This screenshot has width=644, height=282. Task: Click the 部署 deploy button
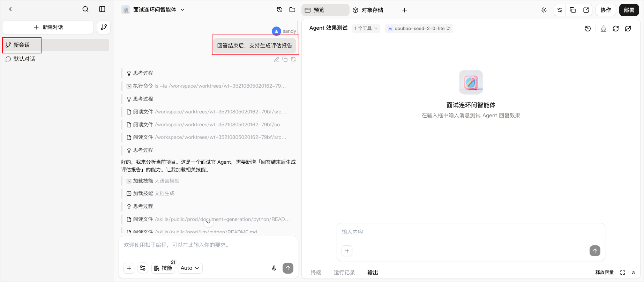pos(629,10)
